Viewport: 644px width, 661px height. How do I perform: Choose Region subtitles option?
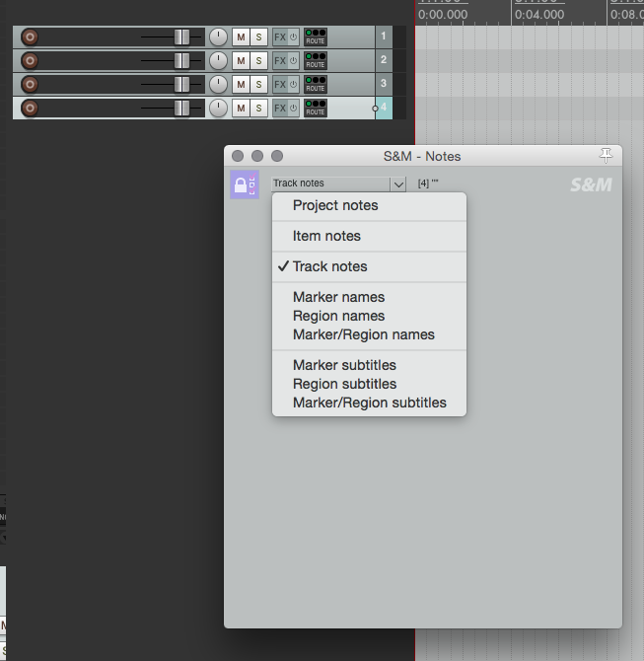pos(369,384)
